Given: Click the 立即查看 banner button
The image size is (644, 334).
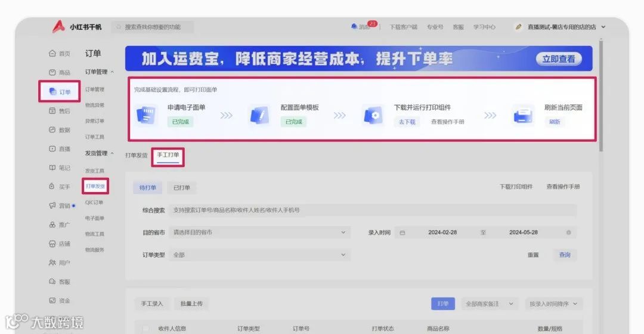Looking at the screenshot, I should pyautogui.click(x=559, y=58).
